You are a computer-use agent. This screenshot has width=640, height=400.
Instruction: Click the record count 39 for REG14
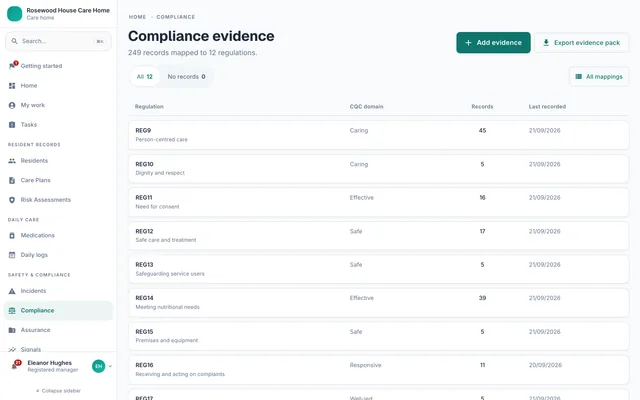click(482, 298)
